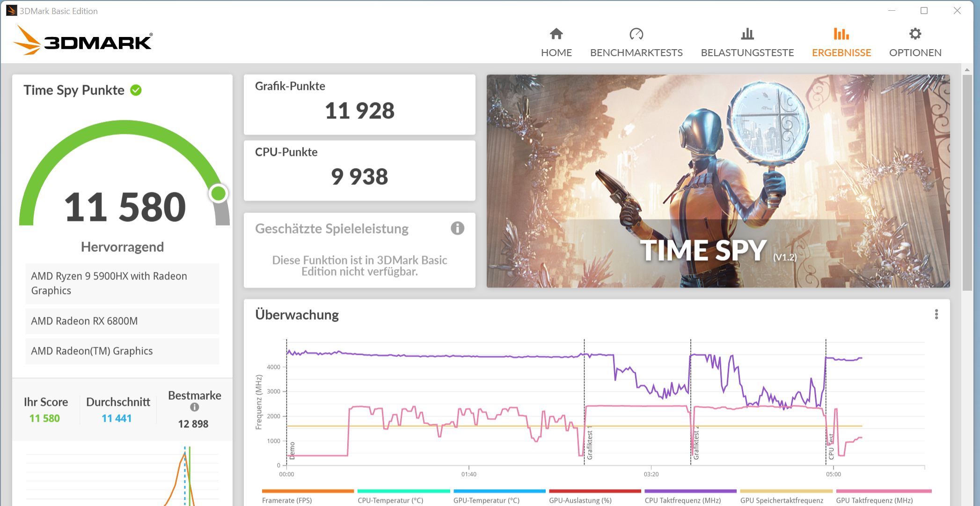Open Belastungsteste via the bar chart icon
The image size is (980, 506).
click(x=746, y=34)
